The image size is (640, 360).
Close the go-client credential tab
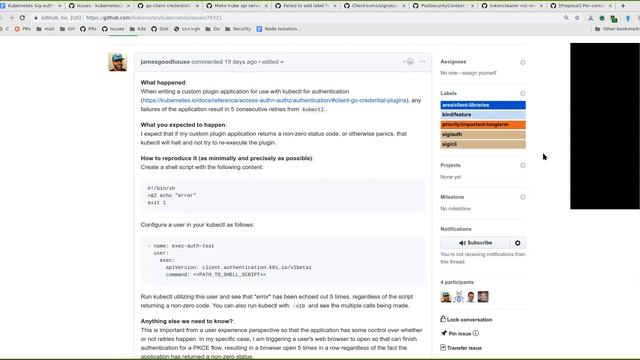(198, 6)
